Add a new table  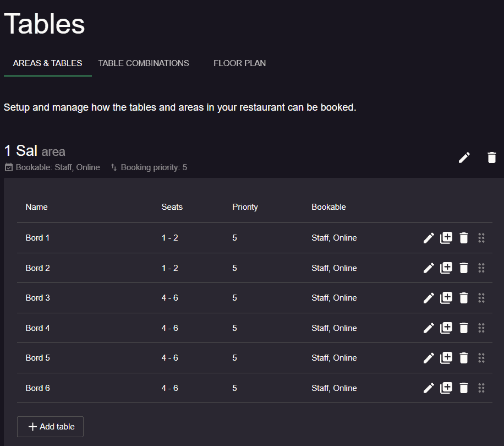click(50, 427)
